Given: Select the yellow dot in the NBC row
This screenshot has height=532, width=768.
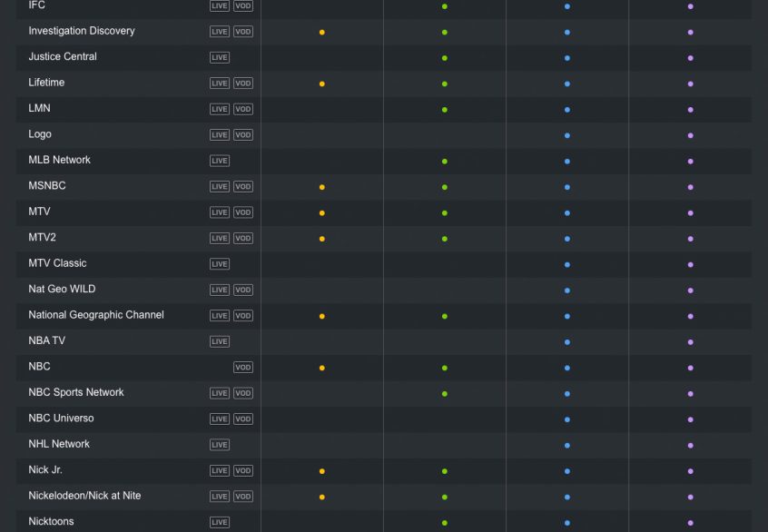Looking at the screenshot, I should coord(321,368).
